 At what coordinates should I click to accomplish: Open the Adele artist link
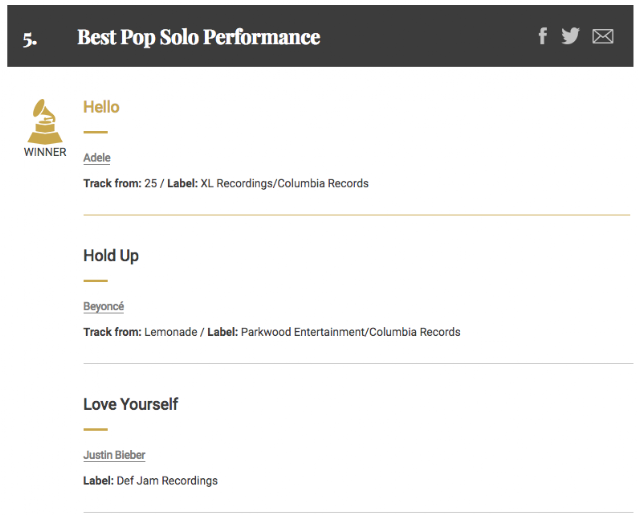(97, 158)
